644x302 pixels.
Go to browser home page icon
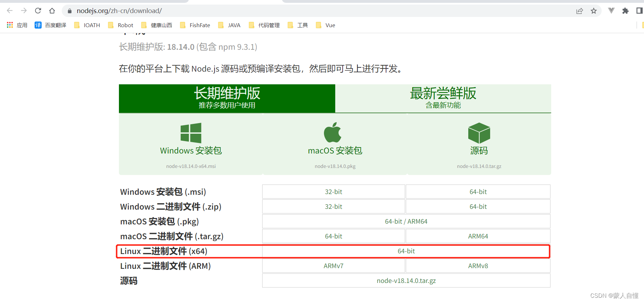52,11
